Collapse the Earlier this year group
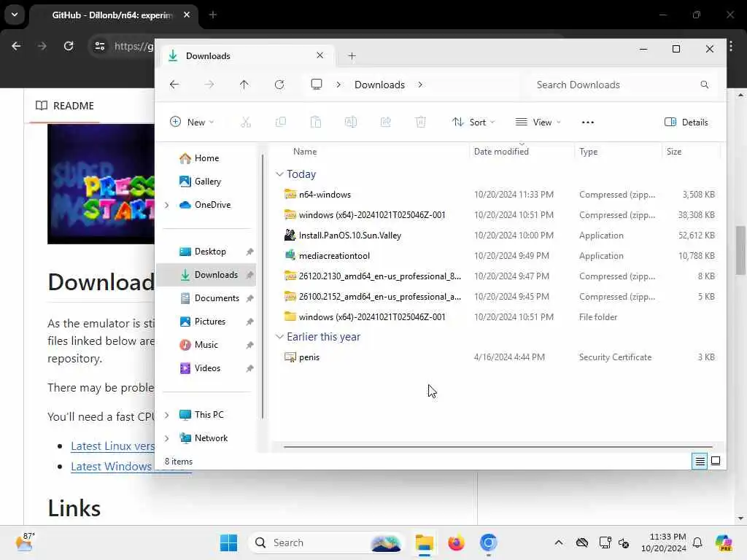747x560 pixels. coord(279,337)
